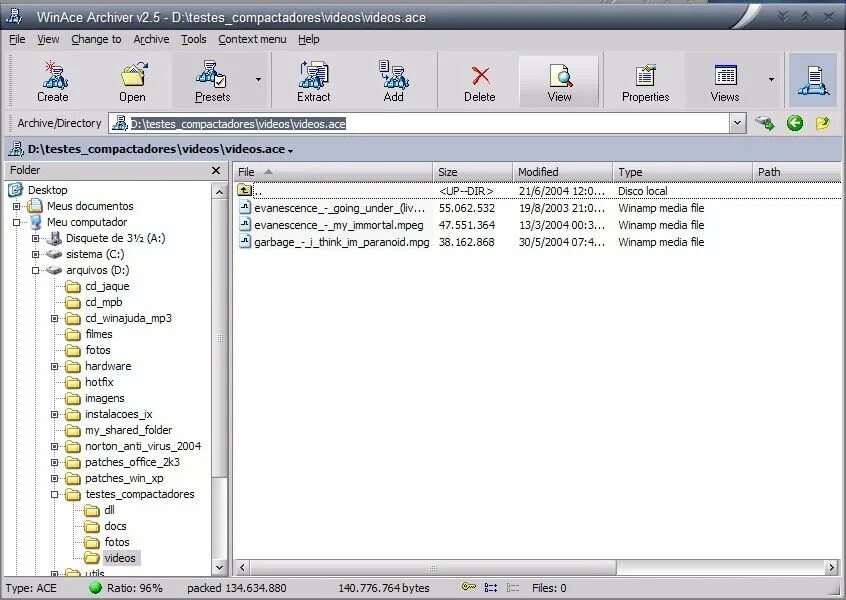Screen dimensions: 846x600
Task: Open Properties from the toolbar
Action: click(x=645, y=80)
